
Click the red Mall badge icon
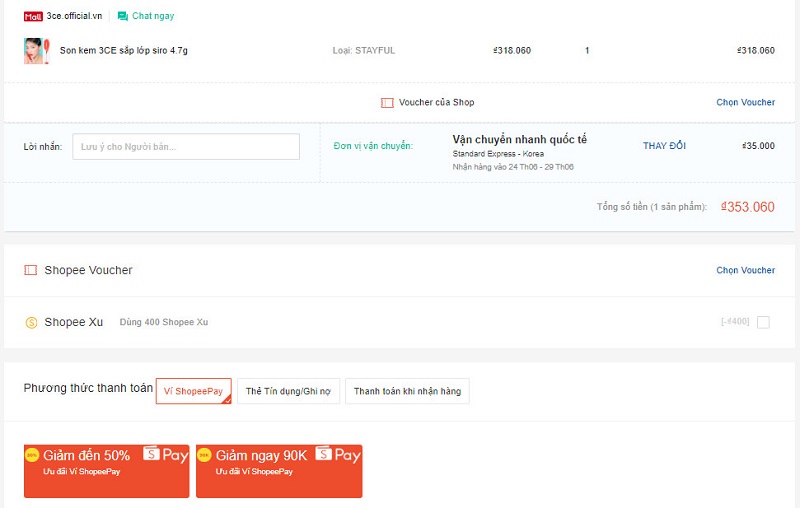click(33, 17)
